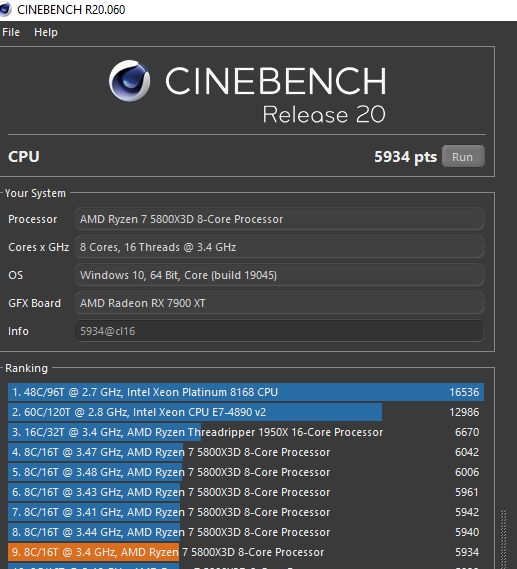Click the Cores x GHz field
517x569 pixels.
(x=279, y=247)
